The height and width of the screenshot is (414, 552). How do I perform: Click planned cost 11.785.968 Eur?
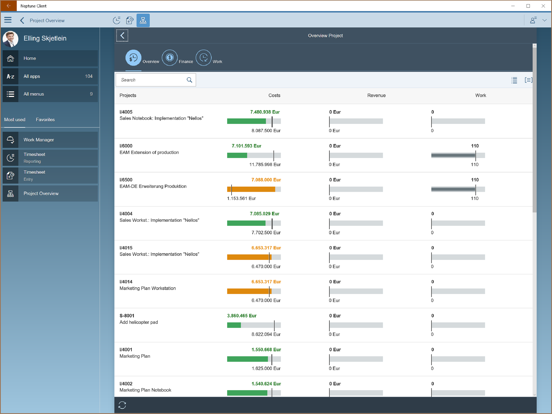point(265,164)
